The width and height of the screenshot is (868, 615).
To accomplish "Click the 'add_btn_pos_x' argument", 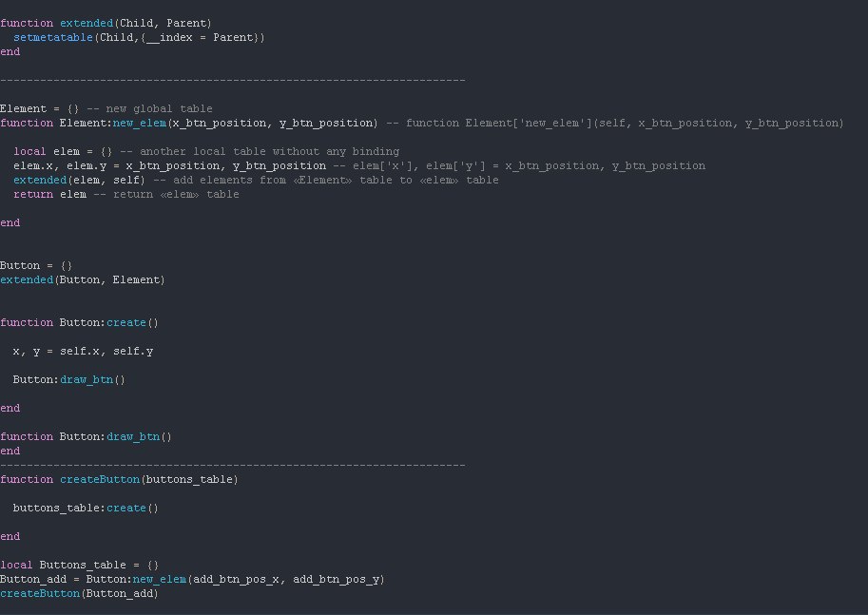I will click(x=236, y=580).
